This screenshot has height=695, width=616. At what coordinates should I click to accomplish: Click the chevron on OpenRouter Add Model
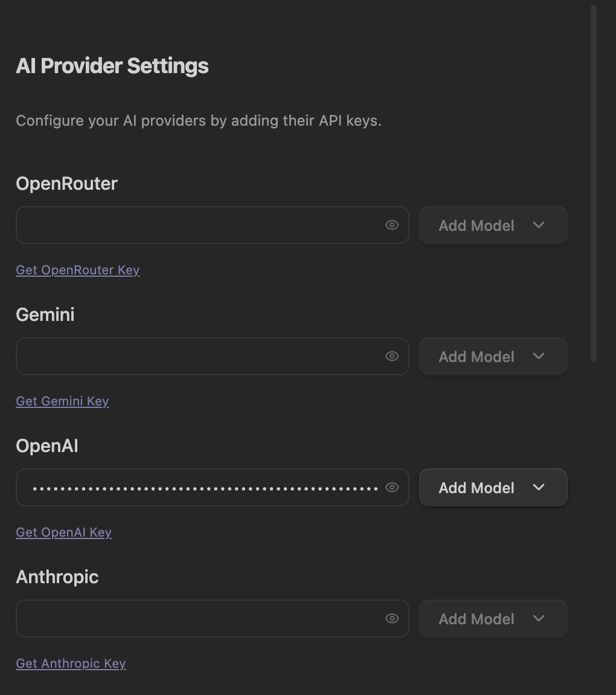point(539,225)
